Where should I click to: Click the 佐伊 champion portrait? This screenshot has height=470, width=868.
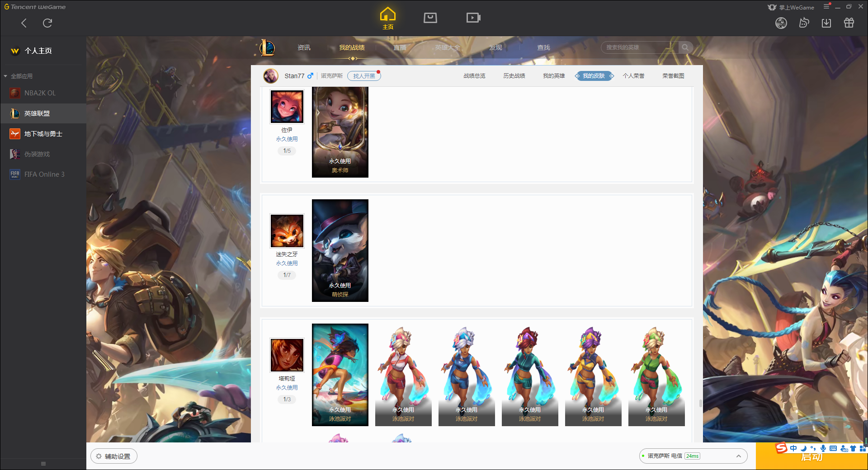click(x=287, y=107)
